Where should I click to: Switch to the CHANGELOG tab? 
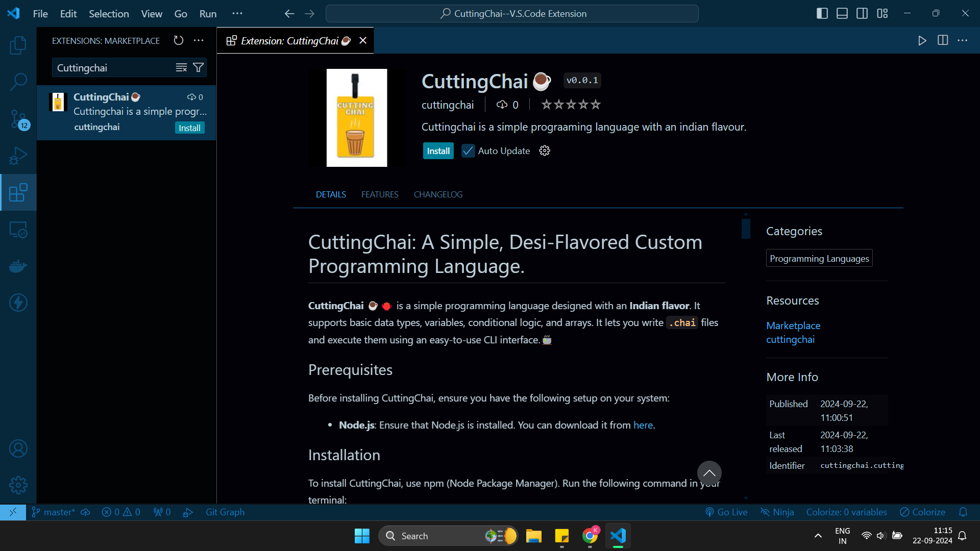click(x=438, y=194)
